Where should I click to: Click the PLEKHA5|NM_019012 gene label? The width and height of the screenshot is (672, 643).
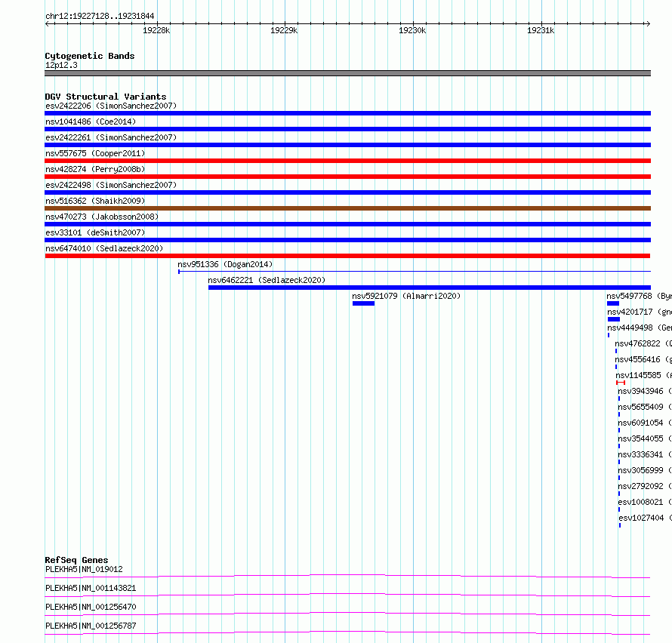pyautogui.click(x=84, y=569)
